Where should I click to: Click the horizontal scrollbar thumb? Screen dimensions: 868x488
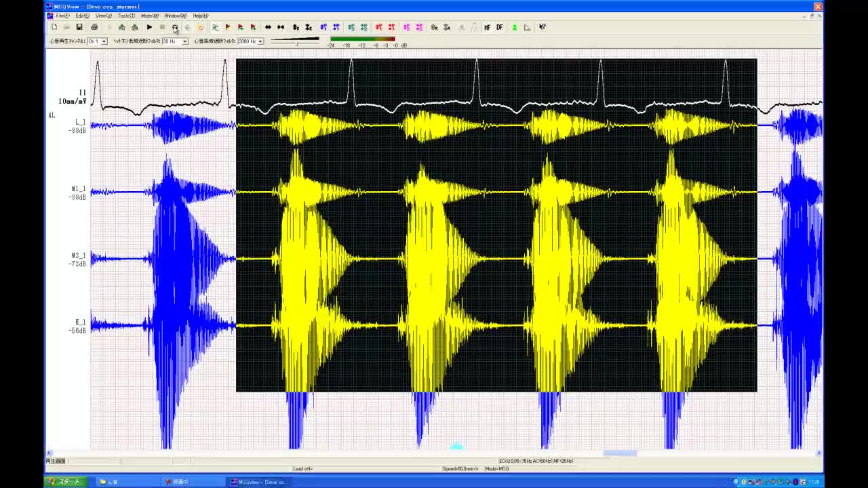620,453
